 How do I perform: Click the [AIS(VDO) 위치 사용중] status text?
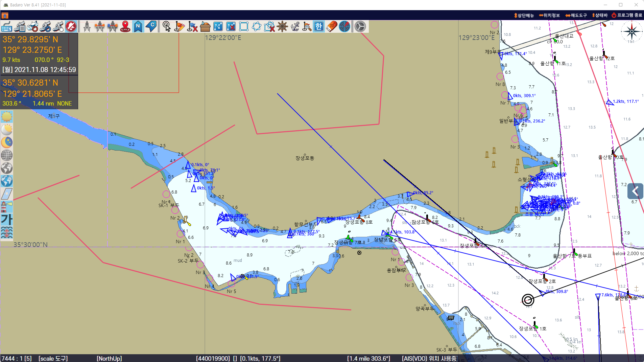pos(430,358)
